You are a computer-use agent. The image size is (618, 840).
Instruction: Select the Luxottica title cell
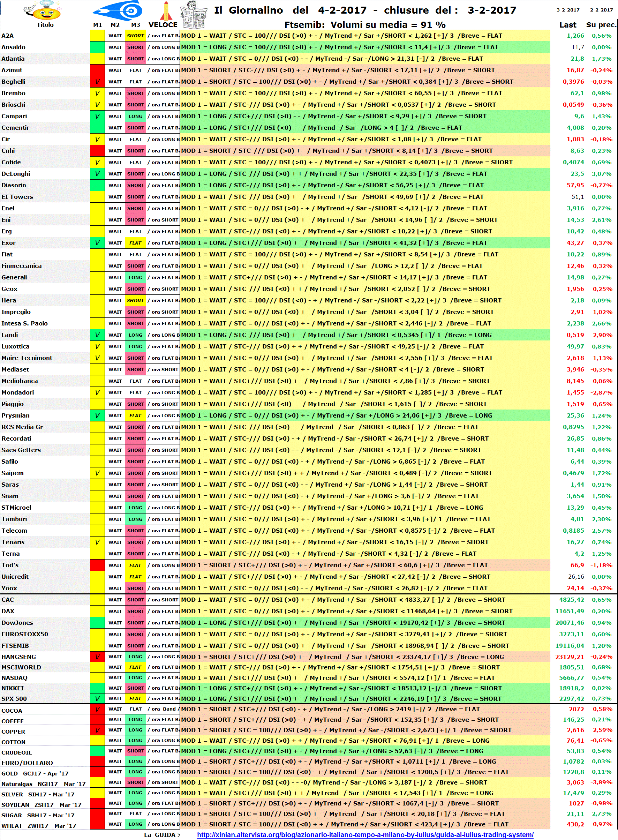pos(45,346)
